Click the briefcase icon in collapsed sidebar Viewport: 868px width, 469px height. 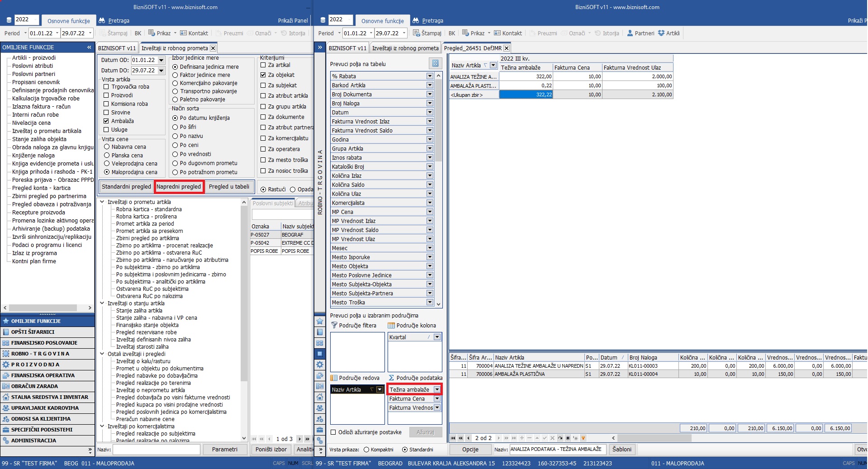pos(320,430)
